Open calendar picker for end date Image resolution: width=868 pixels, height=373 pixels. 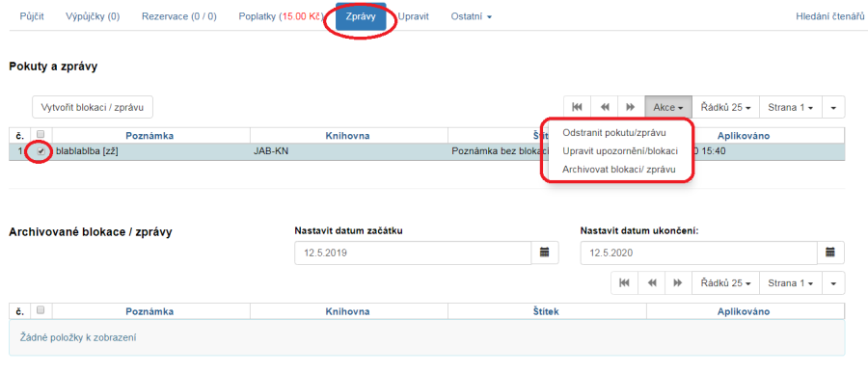tap(831, 253)
